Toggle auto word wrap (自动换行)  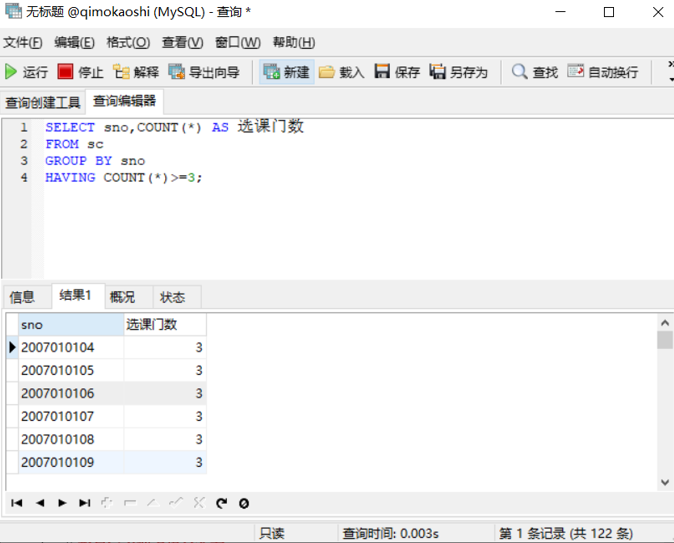(x=603, y=72)
